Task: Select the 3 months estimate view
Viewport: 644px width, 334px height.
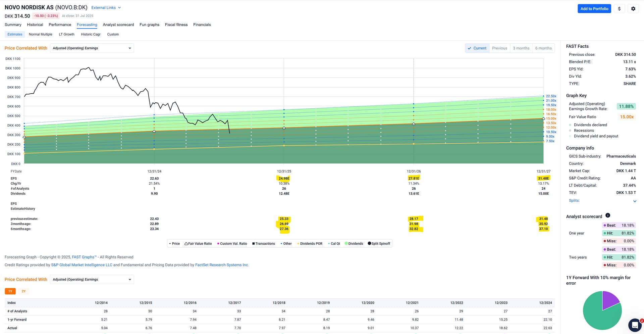Action: tap(521, 48)
